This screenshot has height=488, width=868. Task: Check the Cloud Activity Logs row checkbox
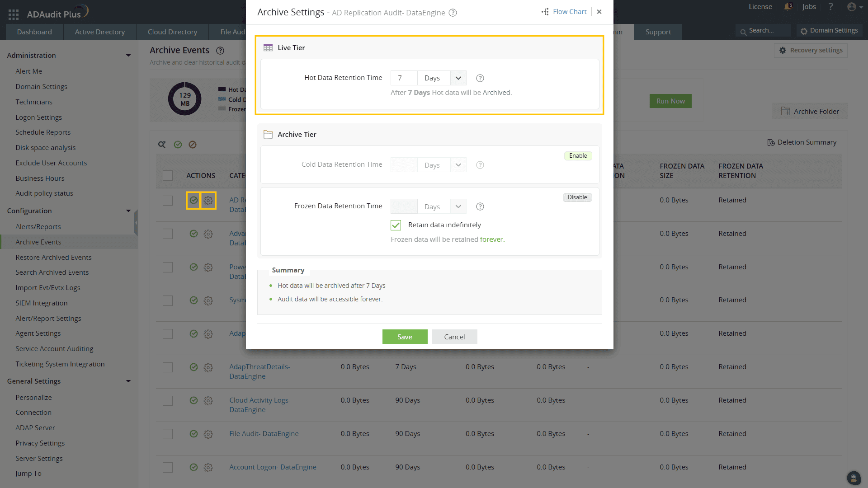168,401
